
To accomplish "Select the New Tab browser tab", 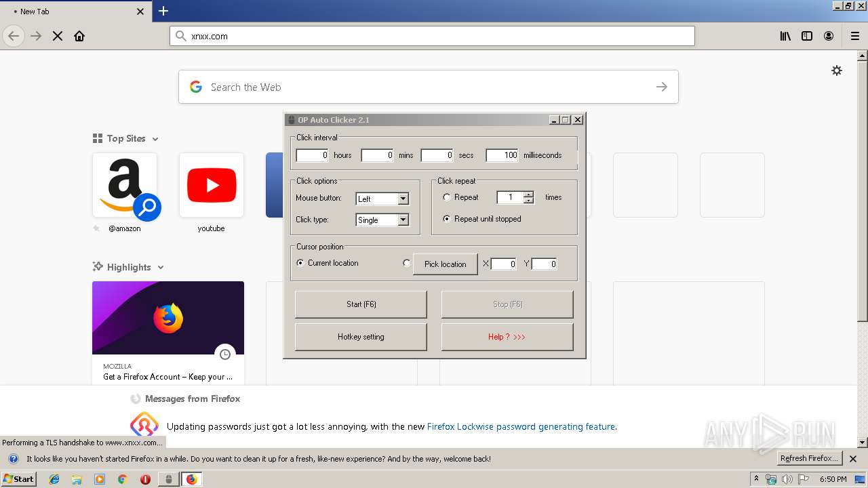I will point(75,12).
